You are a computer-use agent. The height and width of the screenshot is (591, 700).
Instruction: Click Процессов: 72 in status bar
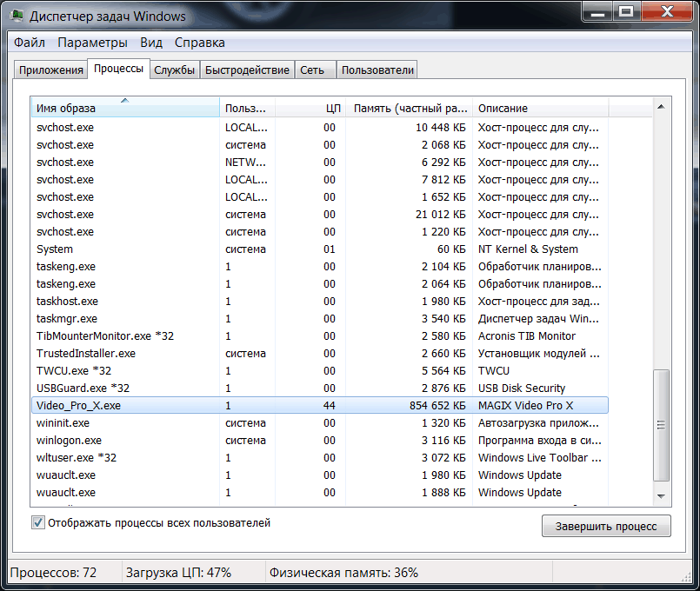click(x=53, y=572)
